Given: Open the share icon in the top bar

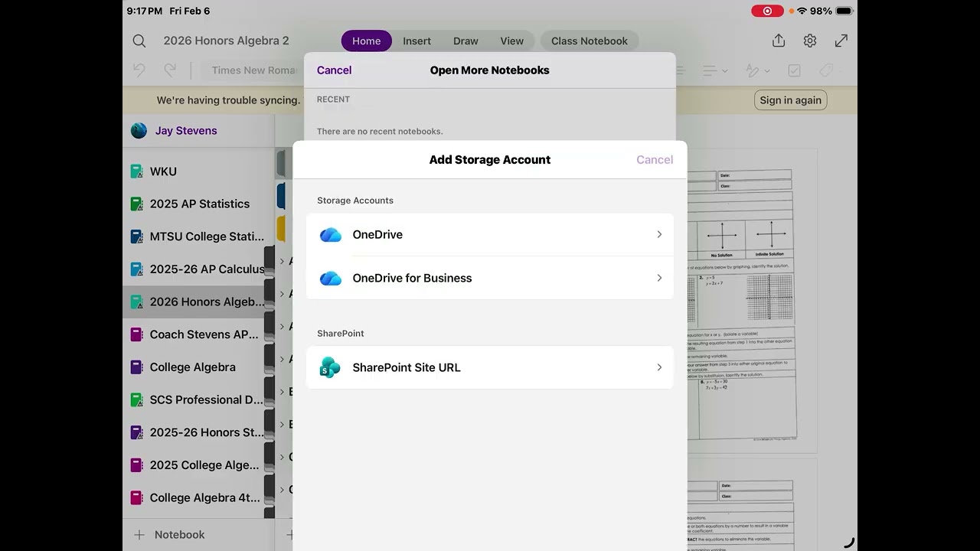Looking at the screenshot, I should [779, 41].
